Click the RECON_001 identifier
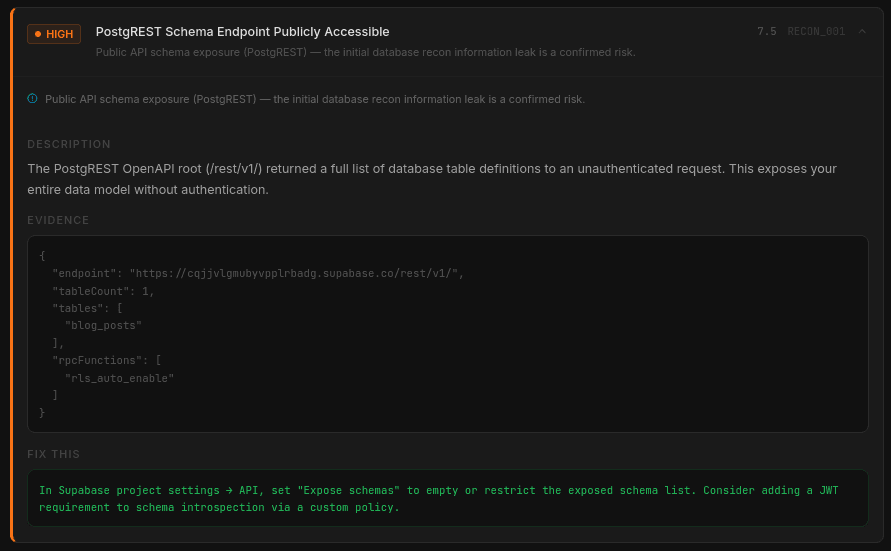Viewport: 891px width, 551px height. [x=816, y=31]
